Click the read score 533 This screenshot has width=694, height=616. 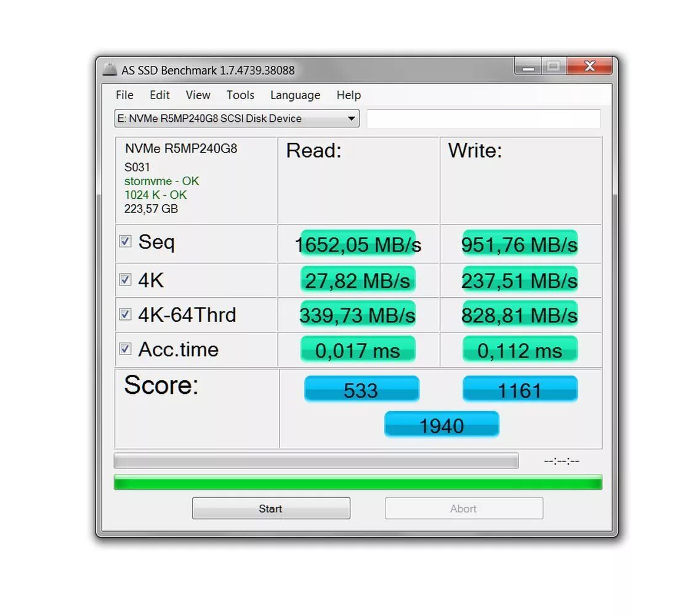pyautogui.click(x=361, y=390)
